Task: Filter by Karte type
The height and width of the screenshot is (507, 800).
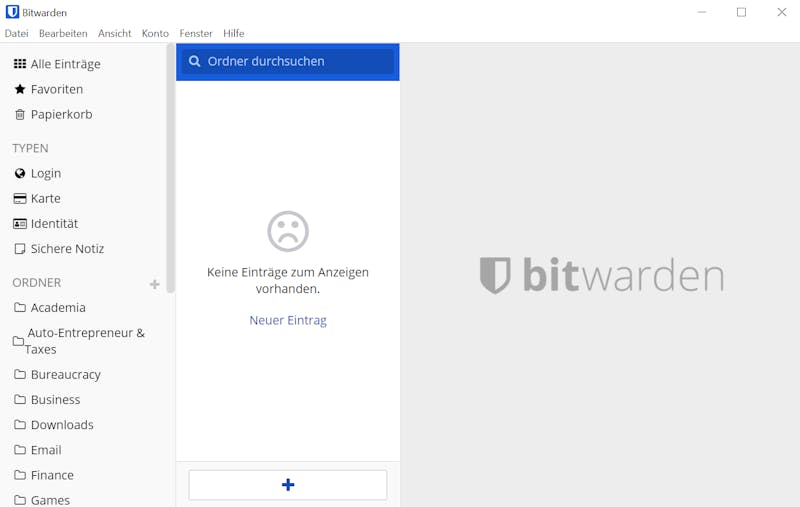Action: (45, 198)
